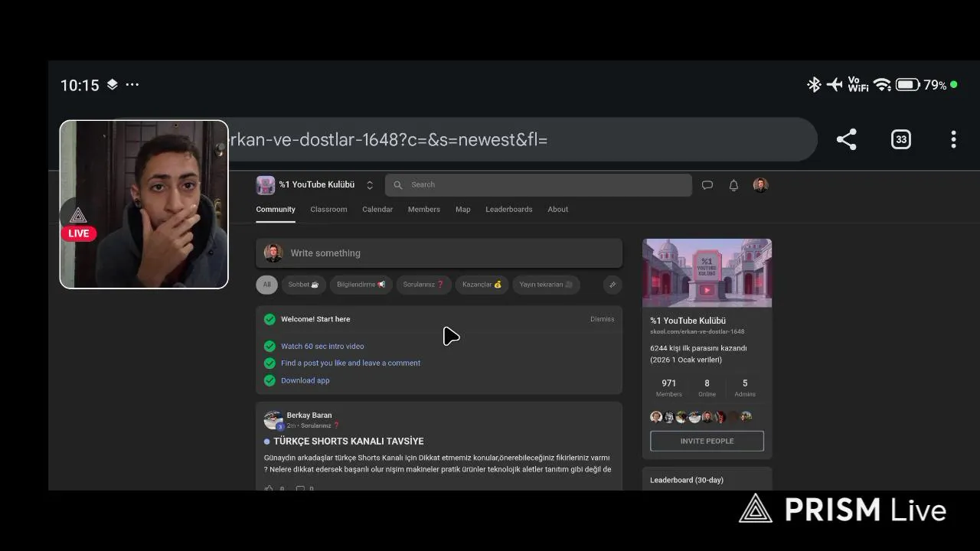Tap the battery 79% indicator
980x551 pixels.
pos(921,85)
